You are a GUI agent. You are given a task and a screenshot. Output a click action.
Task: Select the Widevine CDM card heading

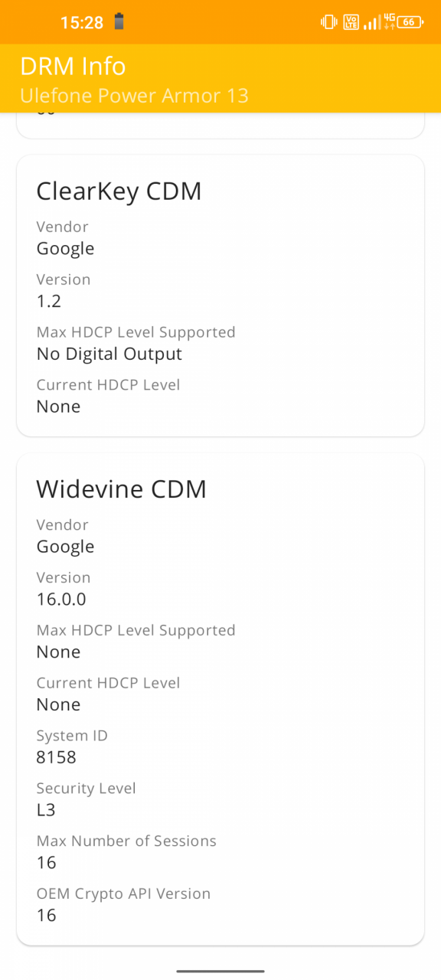coord(122,488)
